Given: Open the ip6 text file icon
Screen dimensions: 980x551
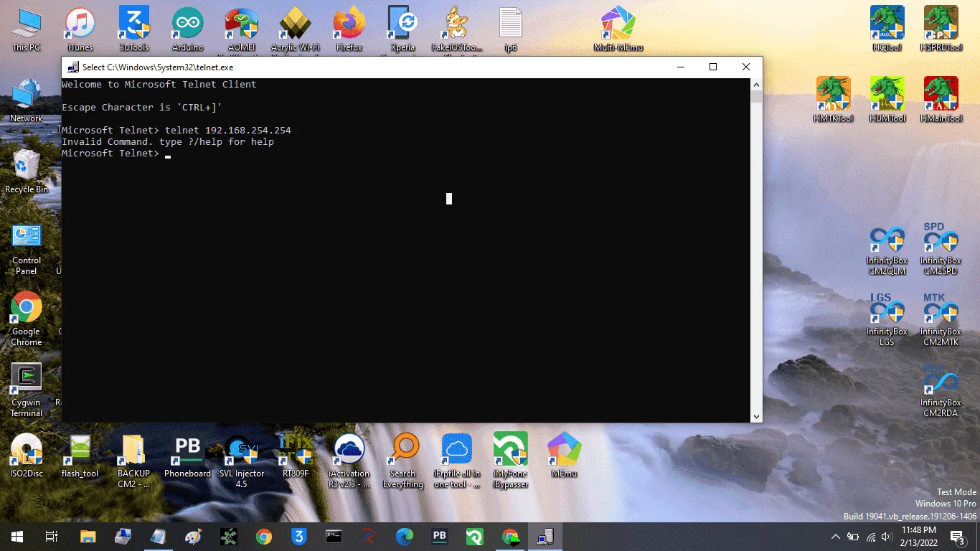Looking at the screenshot, I should [x=511, y=29].
